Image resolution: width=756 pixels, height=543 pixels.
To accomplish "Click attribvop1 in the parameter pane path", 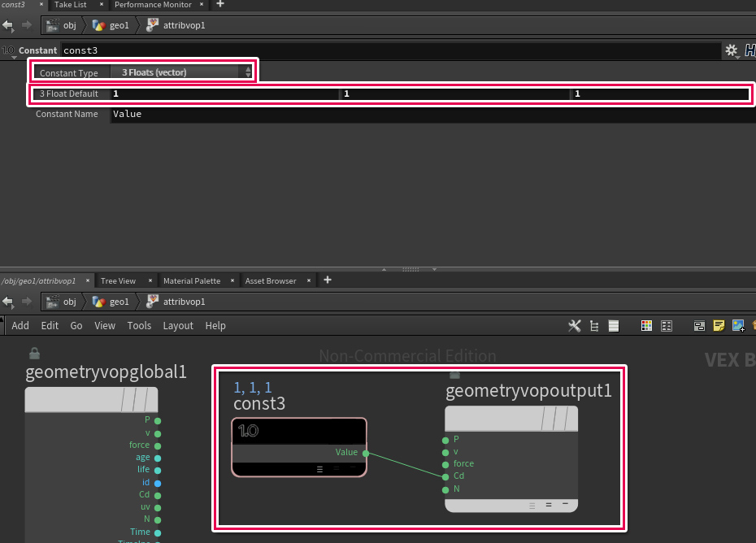I will tap(176, 25).
